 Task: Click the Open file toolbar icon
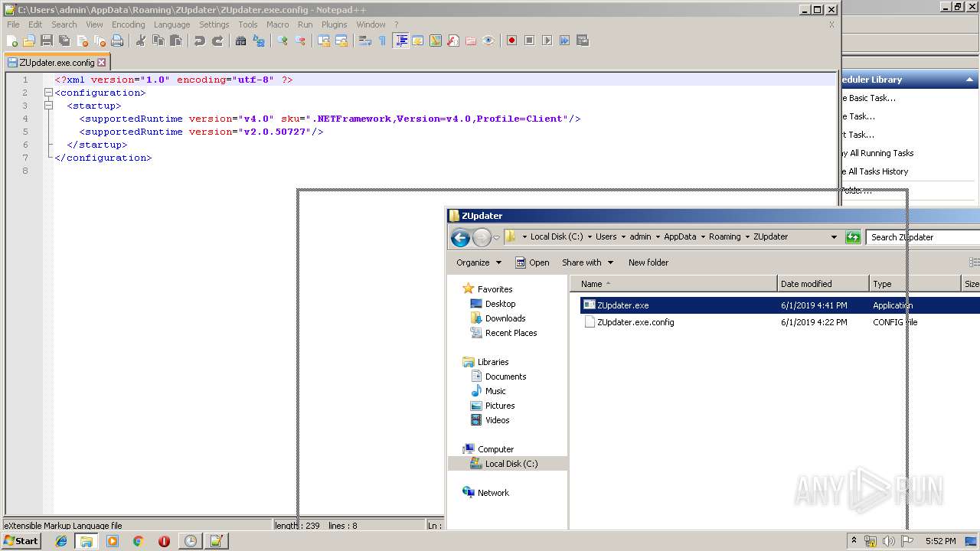(29, 41)
